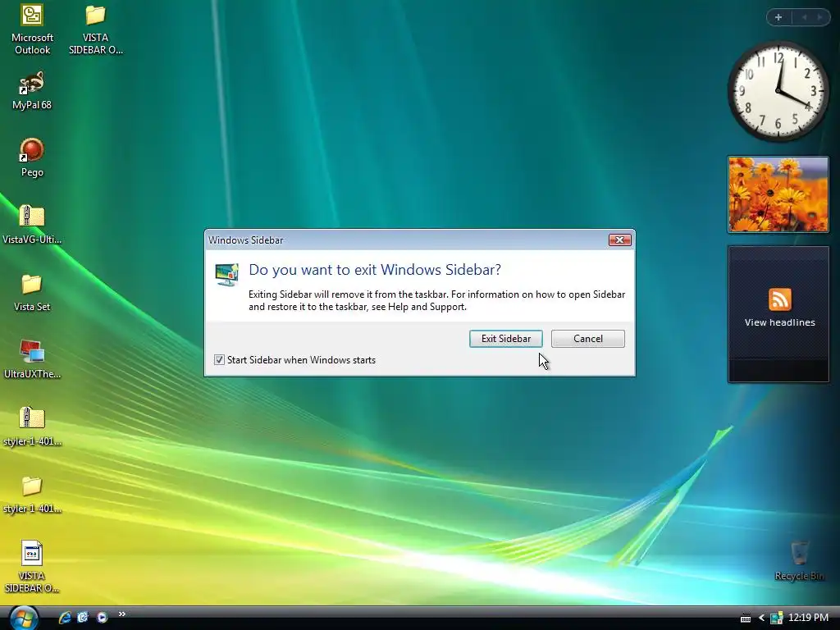Uncheck Start Sidebar when Windows starts
The image size is (840, 630).
click(x=219, y=360)
